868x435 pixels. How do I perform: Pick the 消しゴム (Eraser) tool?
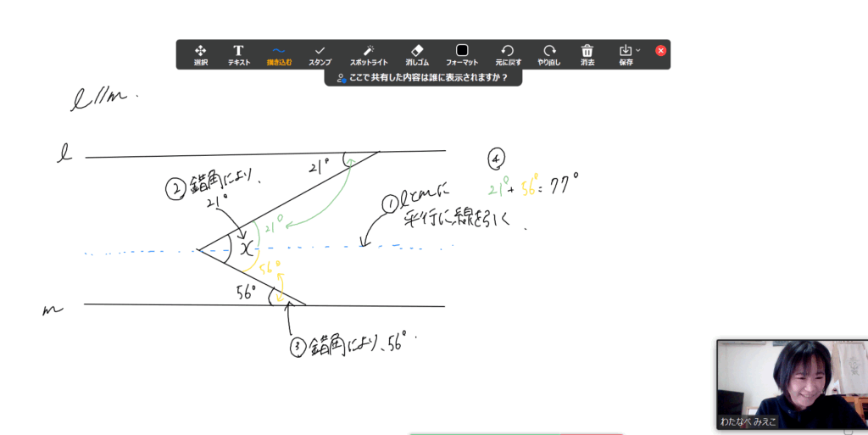pos(415,54)
